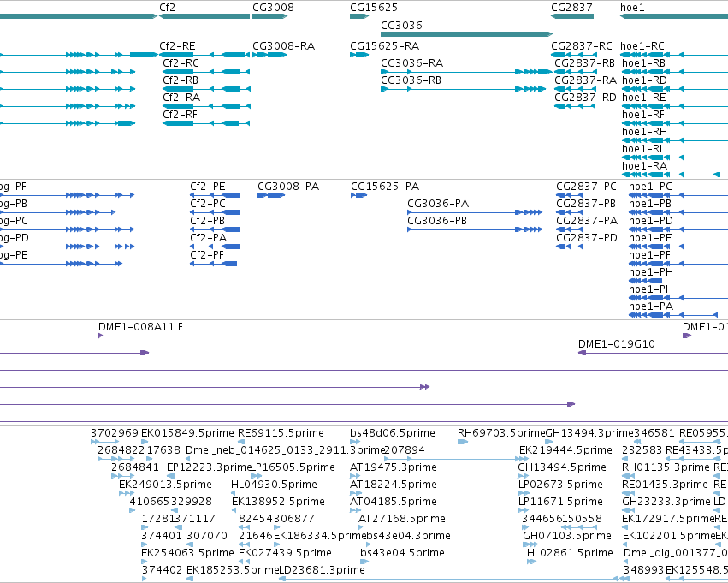
Task: Select the long CG3036 gene bar
Action: 466,34
